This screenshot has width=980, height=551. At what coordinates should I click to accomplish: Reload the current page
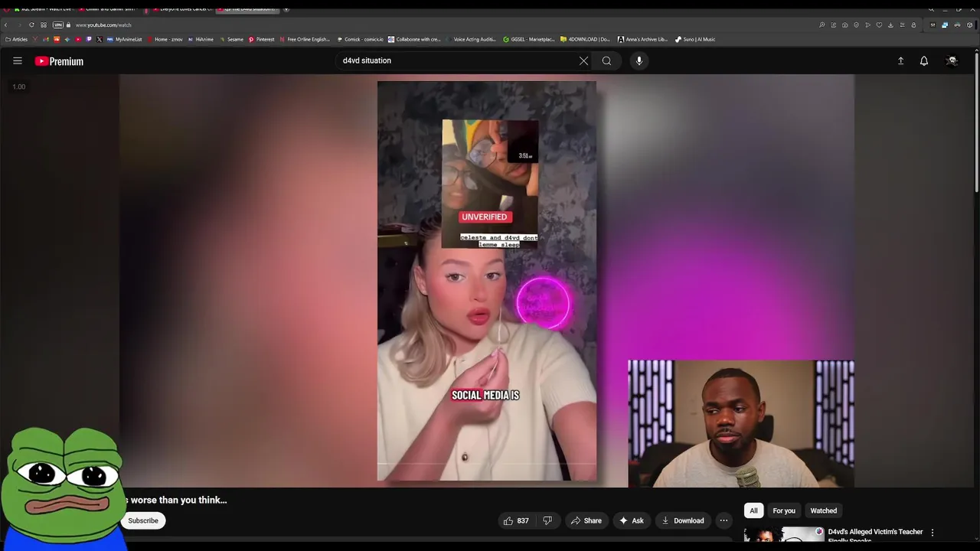[31, 24]
